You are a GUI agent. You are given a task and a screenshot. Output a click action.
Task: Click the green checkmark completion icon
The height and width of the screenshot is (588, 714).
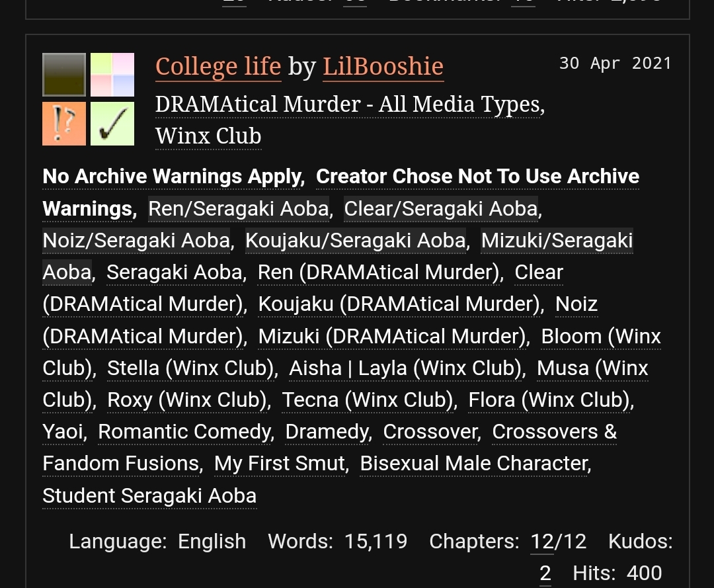pos(112,124)
